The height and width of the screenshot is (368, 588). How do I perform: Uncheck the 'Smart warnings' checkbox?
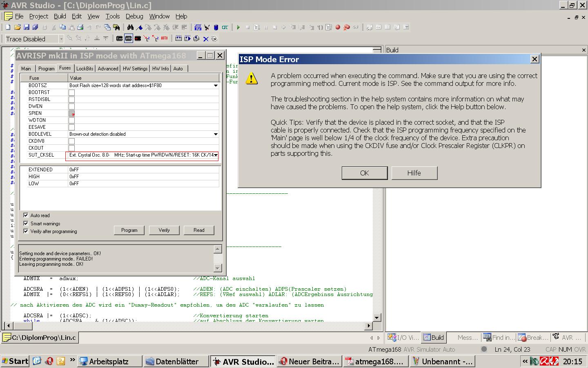tap(26, 223)
